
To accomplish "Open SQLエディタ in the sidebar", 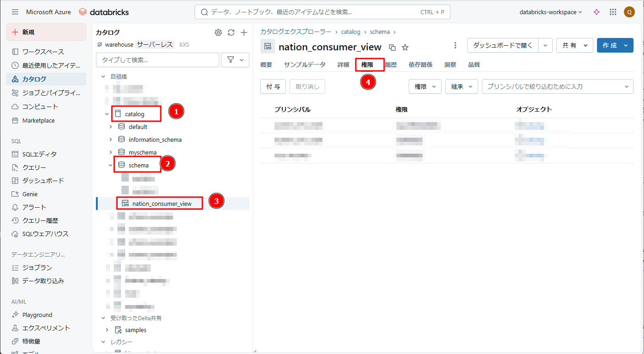I will 40,154.
